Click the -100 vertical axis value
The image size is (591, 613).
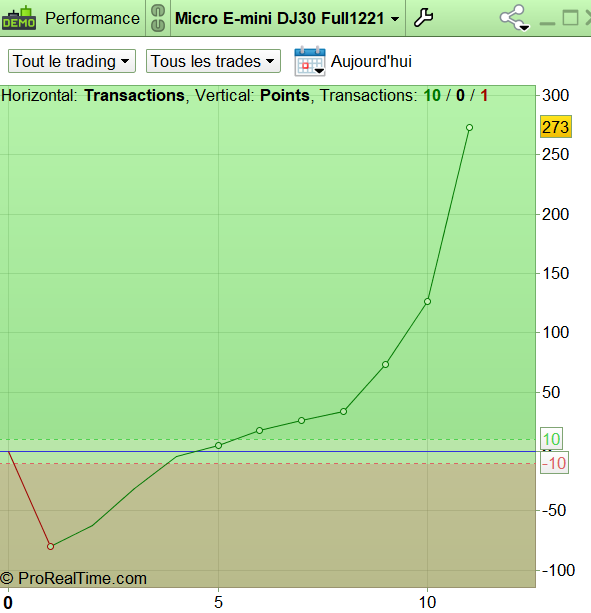point(558,570)
